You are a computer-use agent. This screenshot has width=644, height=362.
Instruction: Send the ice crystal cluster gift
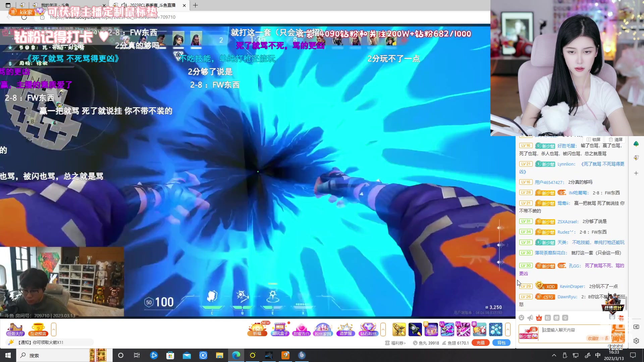click(495, 329)
